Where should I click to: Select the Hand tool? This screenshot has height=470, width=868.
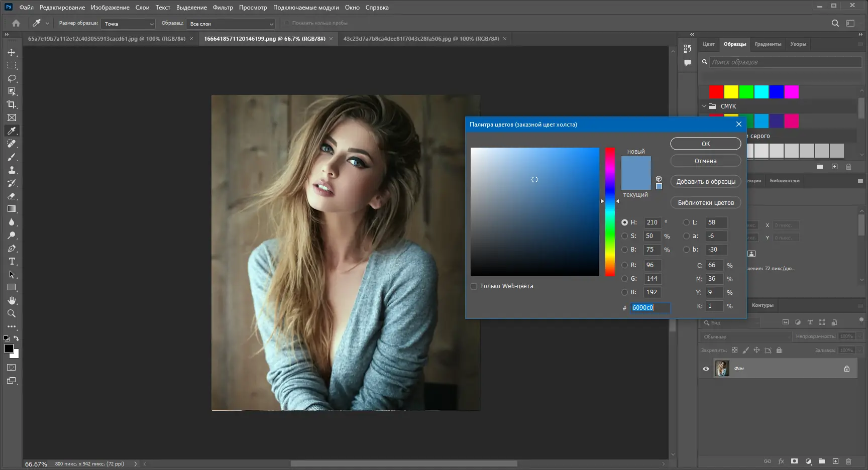12,300
